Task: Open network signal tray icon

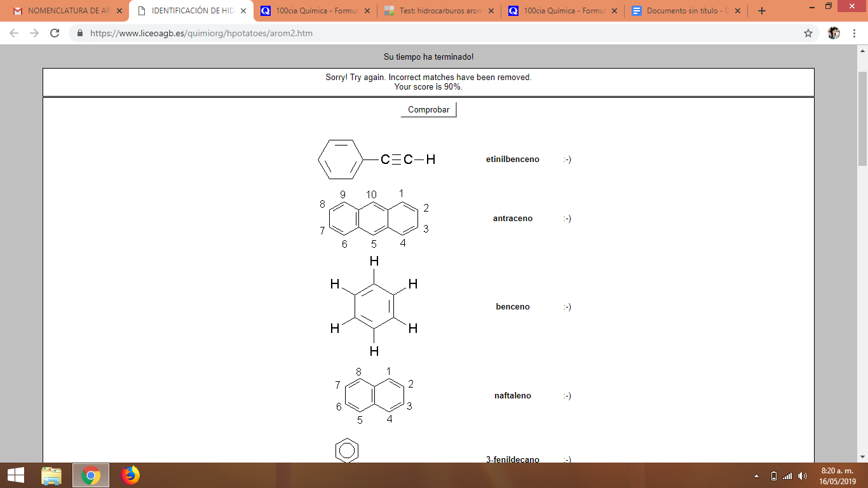Action: (787, 476)
